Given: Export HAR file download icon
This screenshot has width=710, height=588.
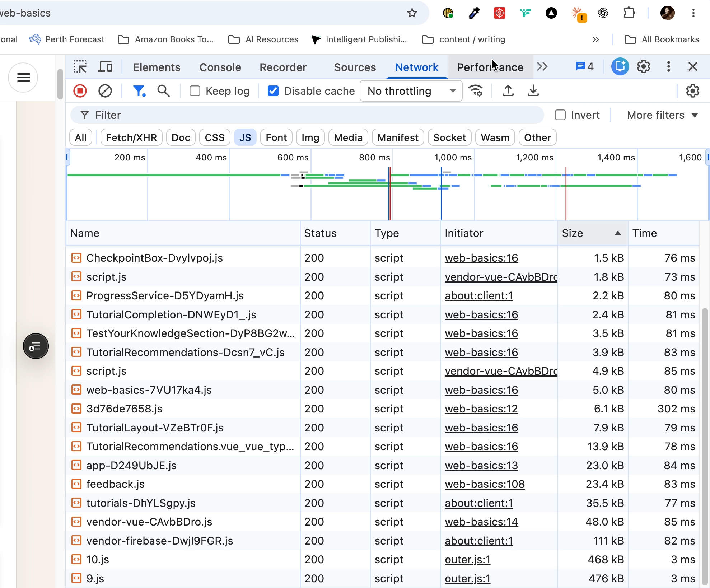Looking at the screenshot, I should tap(533, 91).
